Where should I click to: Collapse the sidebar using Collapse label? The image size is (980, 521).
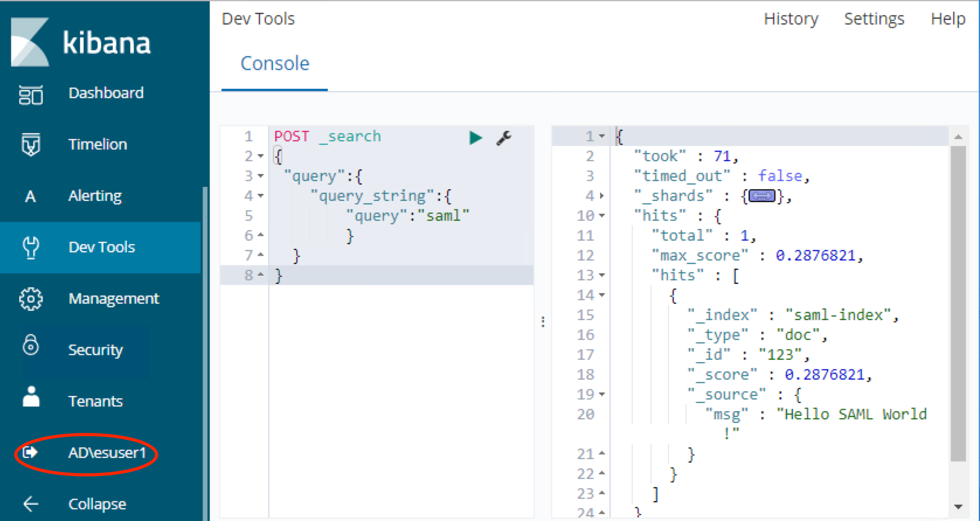point(97,504)
